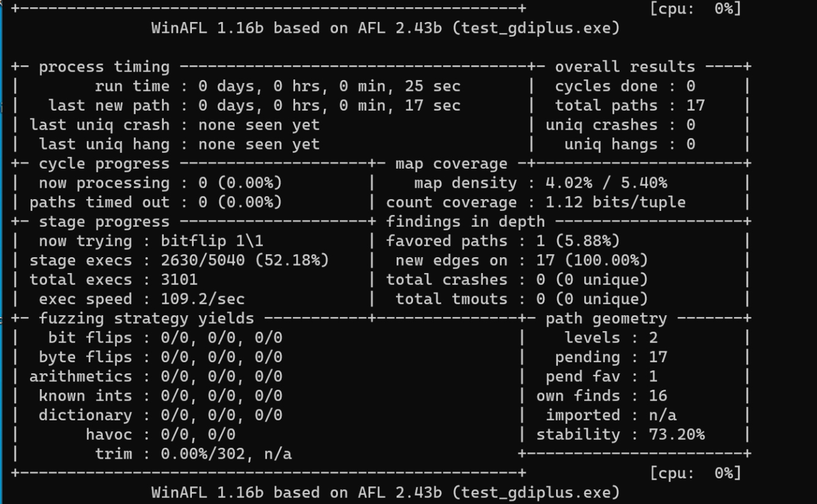
Task: Click the exec speed 109.2/sec value
Action: pos(202,299)
